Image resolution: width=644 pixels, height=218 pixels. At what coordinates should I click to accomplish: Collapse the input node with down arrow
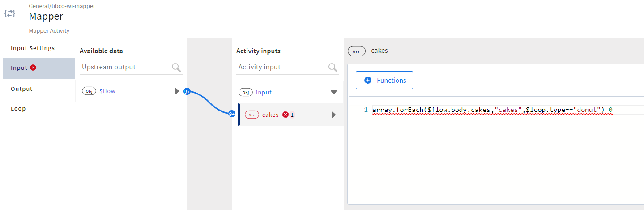(333, 93)
